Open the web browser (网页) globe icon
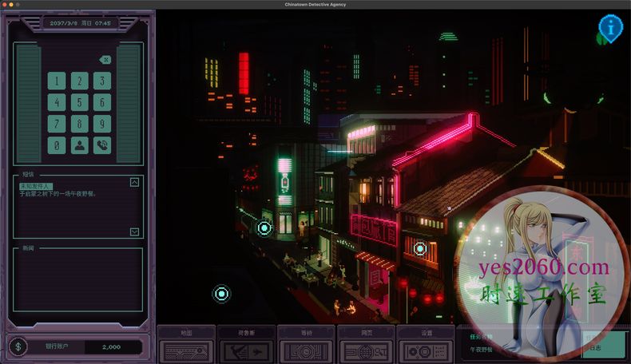 click(x=366, y=350)
